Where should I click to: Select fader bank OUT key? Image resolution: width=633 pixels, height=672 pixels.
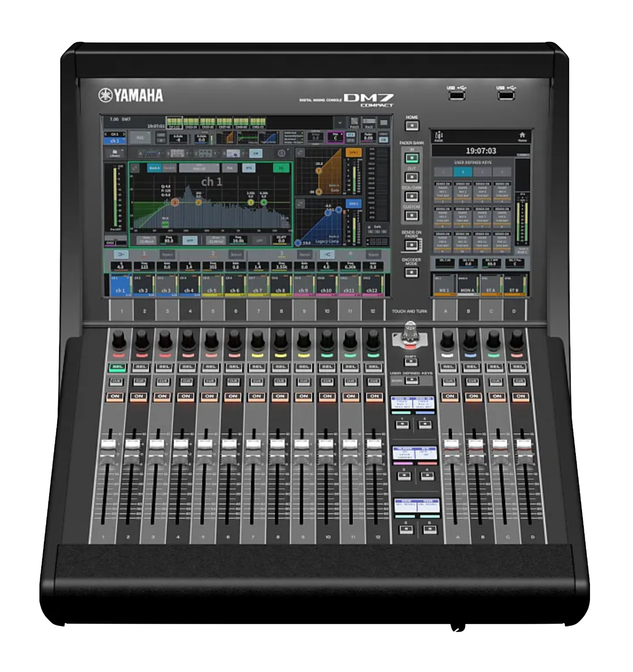coord(412,177)
